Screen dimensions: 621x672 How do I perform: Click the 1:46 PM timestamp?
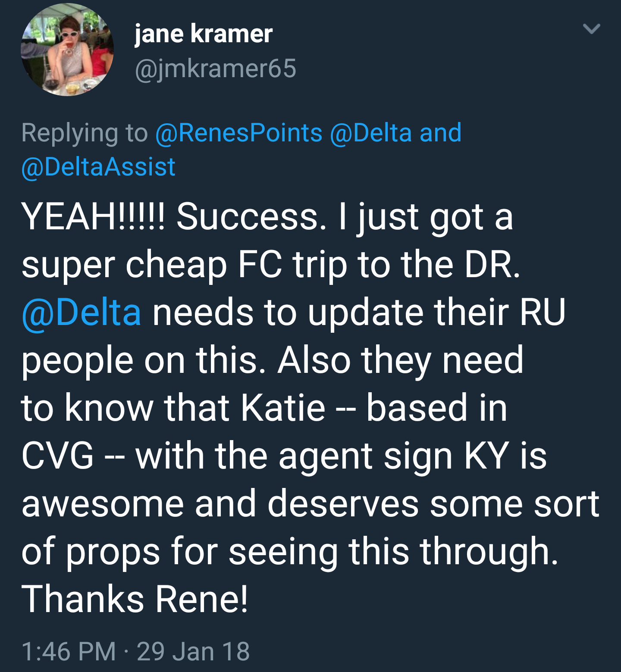[x=68, y=651]
